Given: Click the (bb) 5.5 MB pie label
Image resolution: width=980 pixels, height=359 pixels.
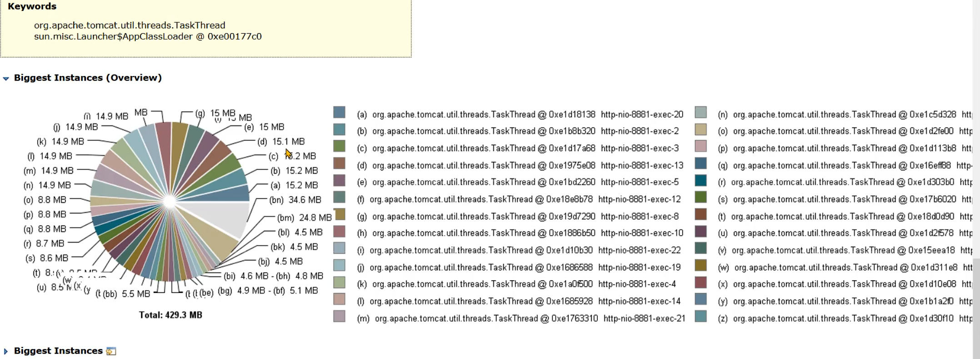Looking at the screenshot, I should pos(126,294).
